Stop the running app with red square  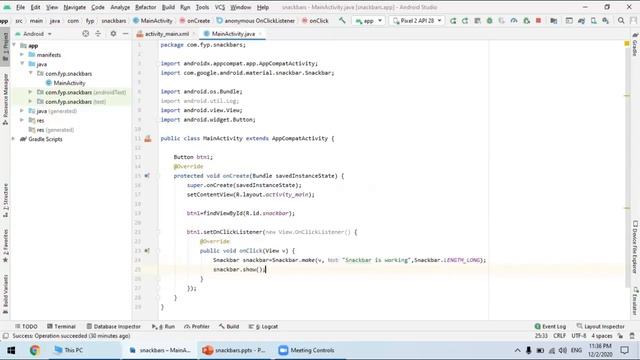point(538,20)
